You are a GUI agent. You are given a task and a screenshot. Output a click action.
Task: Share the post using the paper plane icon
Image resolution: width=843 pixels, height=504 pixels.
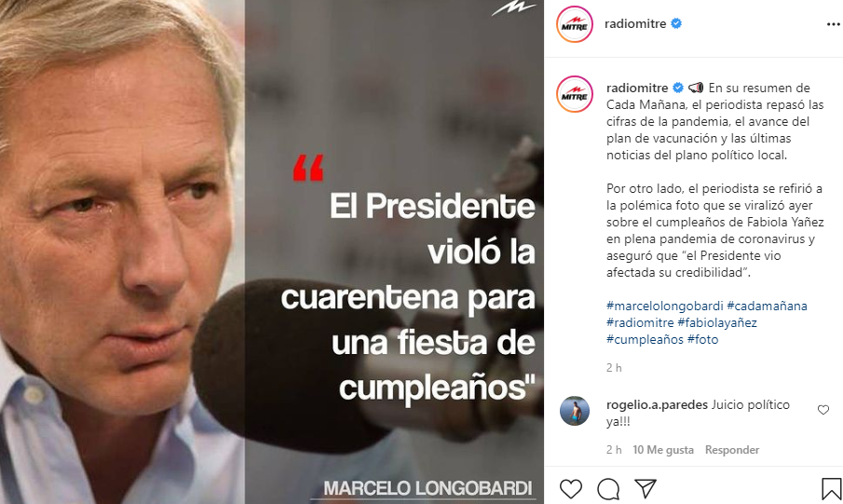click(646, 488)
